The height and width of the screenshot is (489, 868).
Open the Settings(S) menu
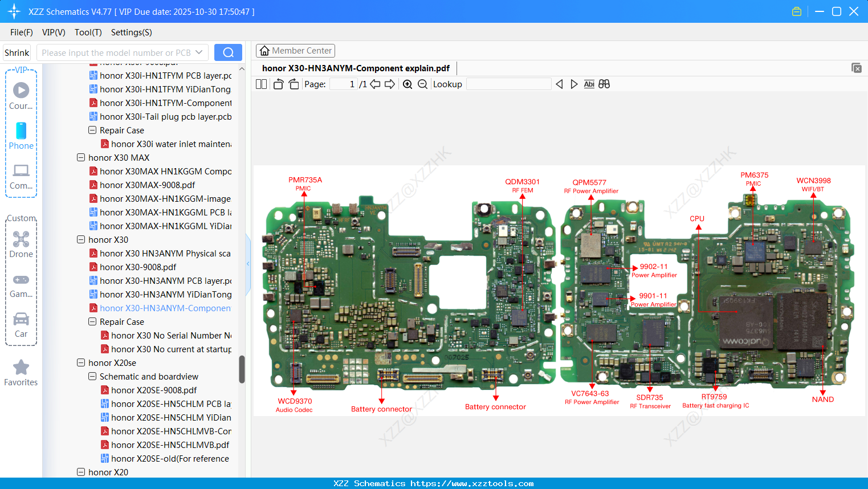pos(132,32)
